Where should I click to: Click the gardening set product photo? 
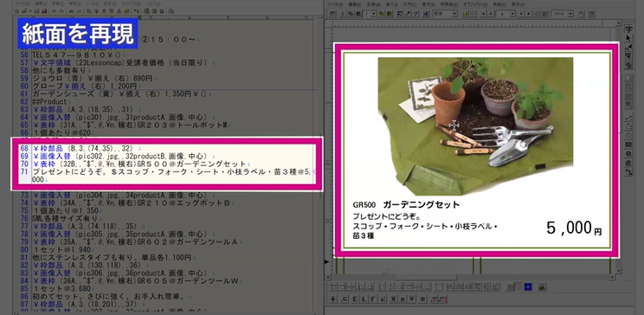tap(475, 126)
